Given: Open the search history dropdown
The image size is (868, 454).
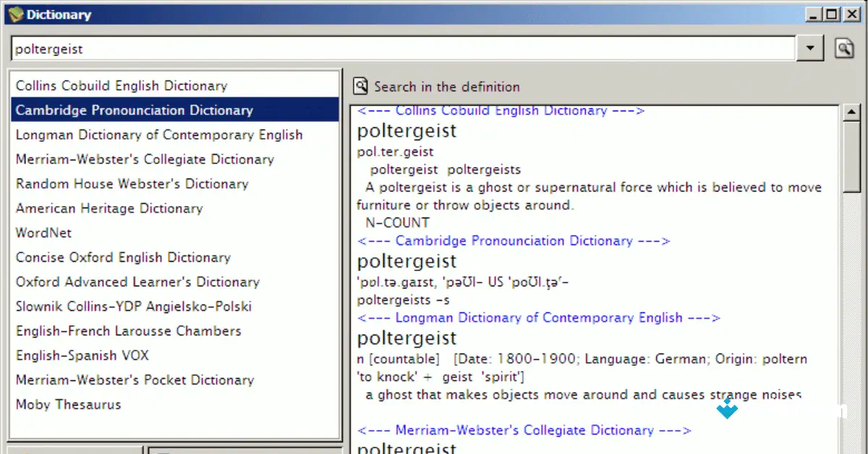Looking at the screenshot, I should coord(811,48).
